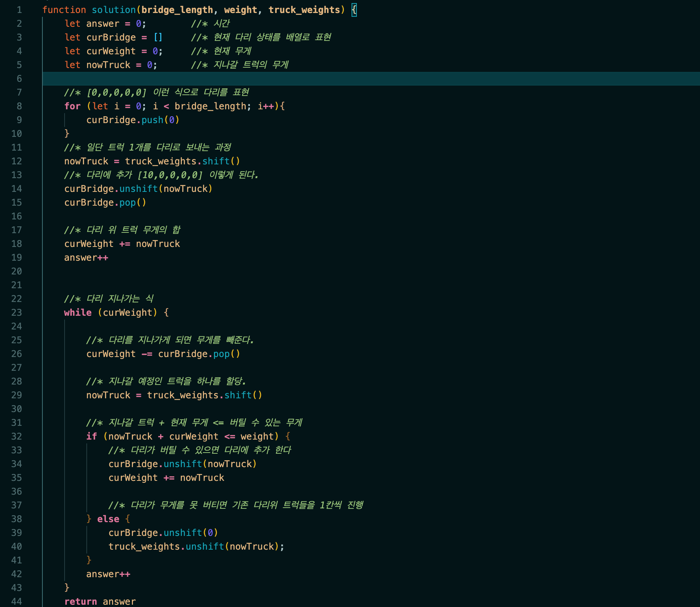Screen dimensions: 700x607
Task: Click the push method call on line 9
Action: tap(152, 120)
